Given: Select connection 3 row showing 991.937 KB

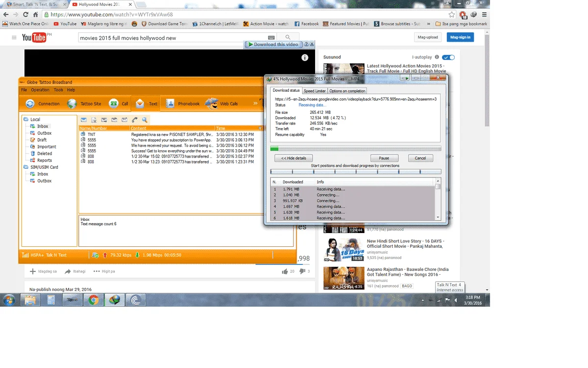Looking at the screenshot, I should coord(352,201).
